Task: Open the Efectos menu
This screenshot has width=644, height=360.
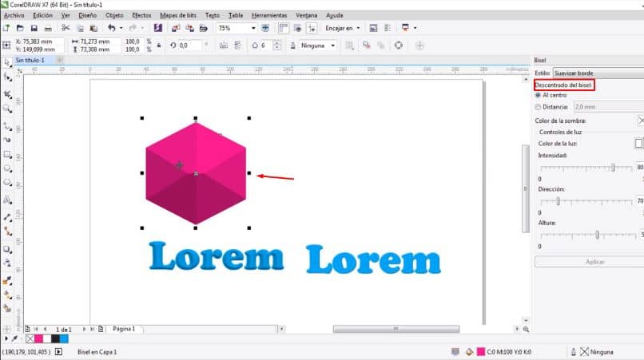Action: (x=141, y=15)
